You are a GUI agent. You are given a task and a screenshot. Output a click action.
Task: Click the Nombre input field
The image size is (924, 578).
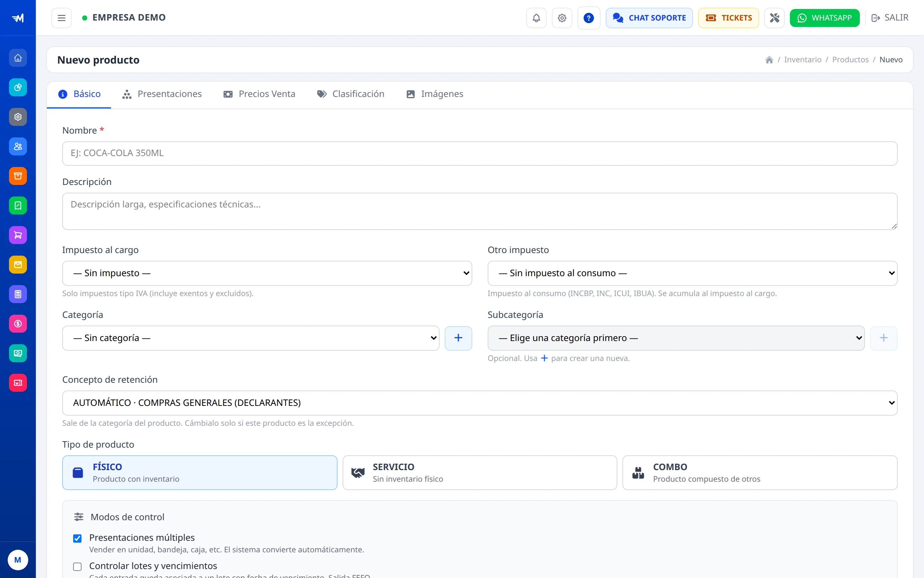pyautogui.click(x=480, y=153)
